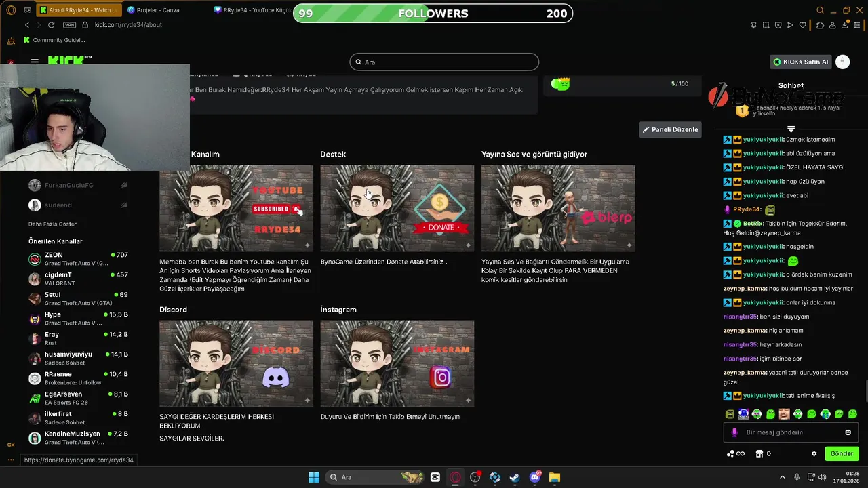Viewport: 868px width, 488px height.
Task: Click the Gönder send button
Action: 842,453
